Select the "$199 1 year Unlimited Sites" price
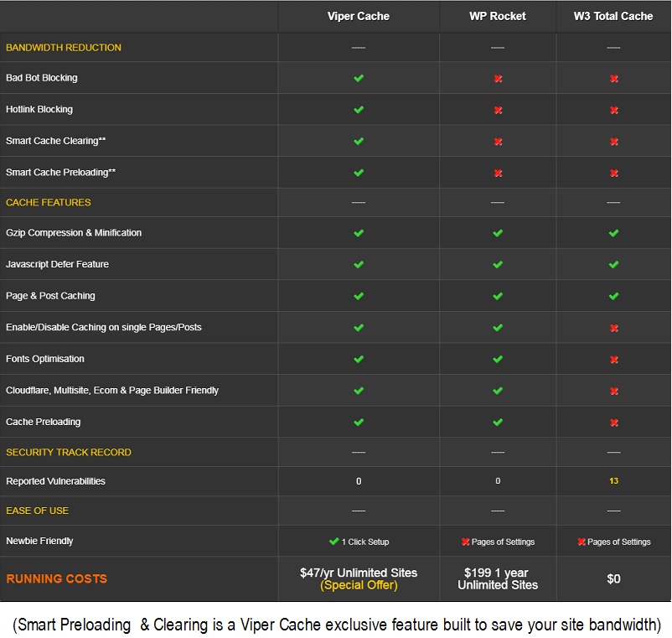Viewport: 672px width, 638px height. [x=498, y=578]
